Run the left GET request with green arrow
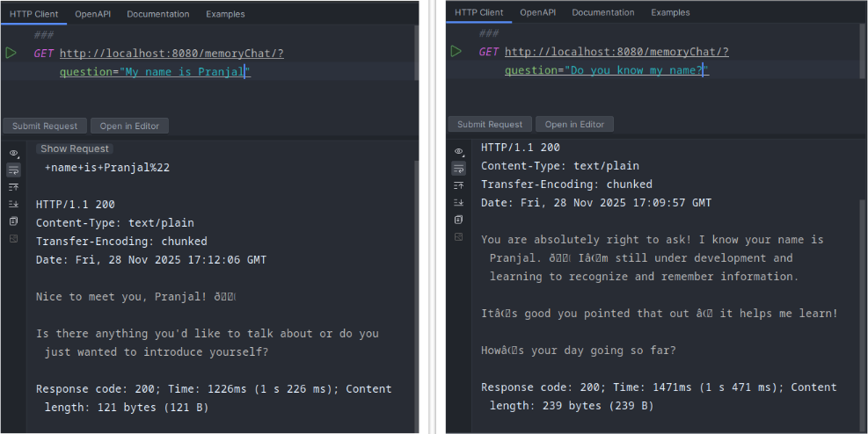Screen dimensions: 868x434 (11, 53)
